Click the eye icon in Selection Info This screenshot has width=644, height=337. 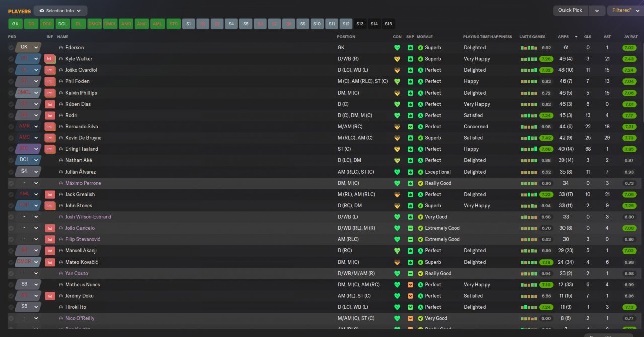tap(42, 11)
